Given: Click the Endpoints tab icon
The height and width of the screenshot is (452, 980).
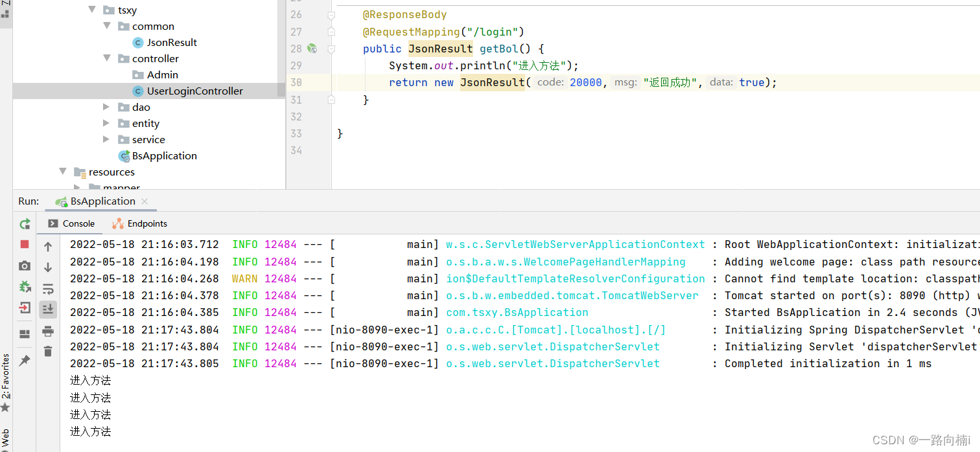Looking at the screenshot, I should [118, 223].
